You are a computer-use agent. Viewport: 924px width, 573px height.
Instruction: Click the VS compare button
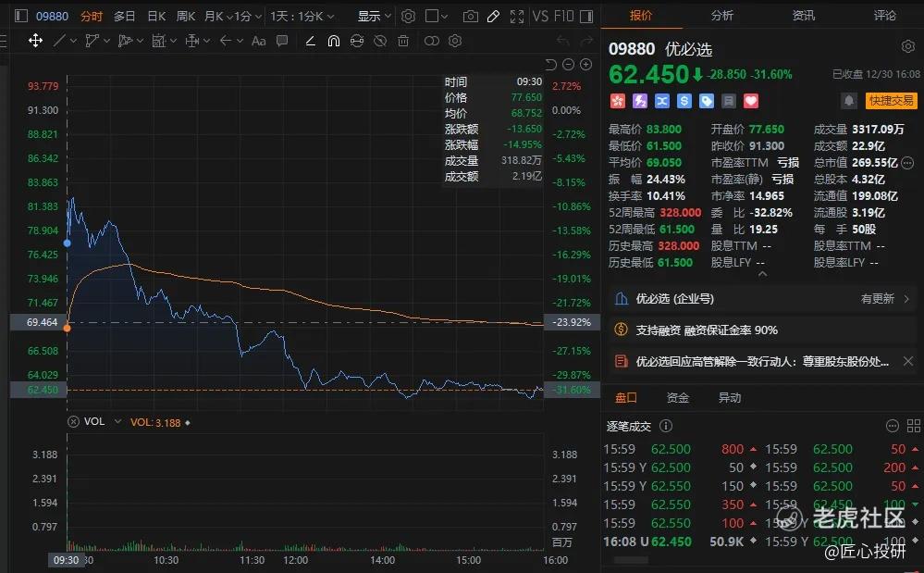[540, 16]
